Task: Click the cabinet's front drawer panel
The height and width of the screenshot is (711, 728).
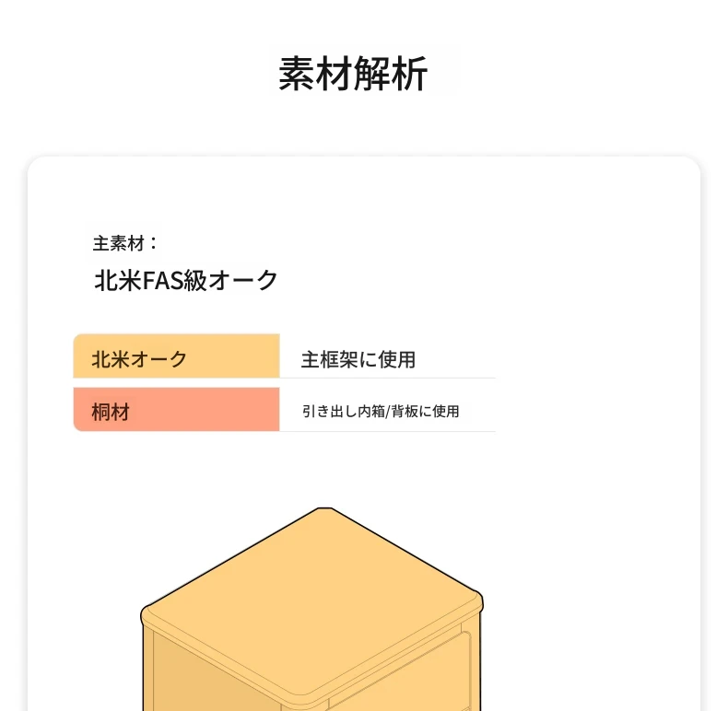Action: pos(399,678)
